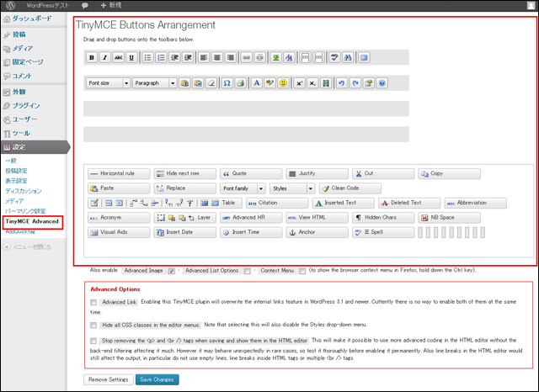Toggle the Advanced Image checkbox
The height and width of the screenshot is (392, 539).
(172, 271)
